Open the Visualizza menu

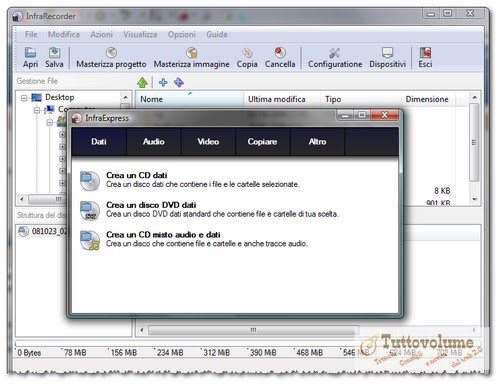click(140, 34)
